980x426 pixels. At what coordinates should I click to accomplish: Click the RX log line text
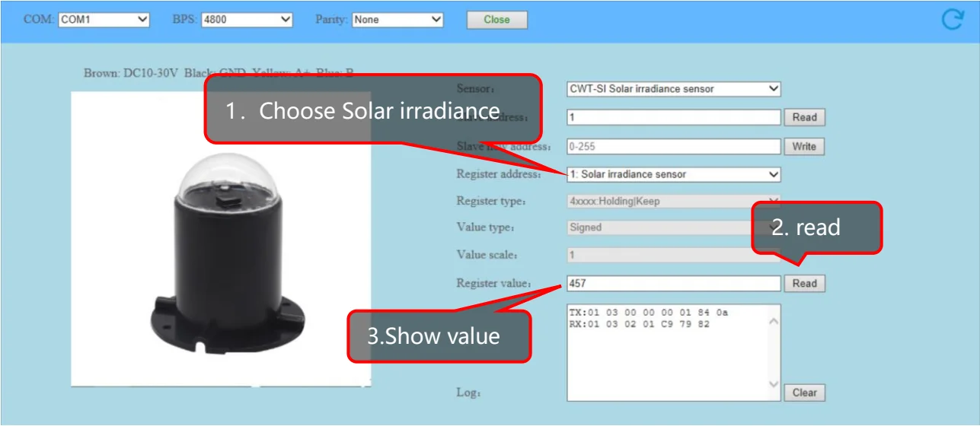(x=639, y=323)
